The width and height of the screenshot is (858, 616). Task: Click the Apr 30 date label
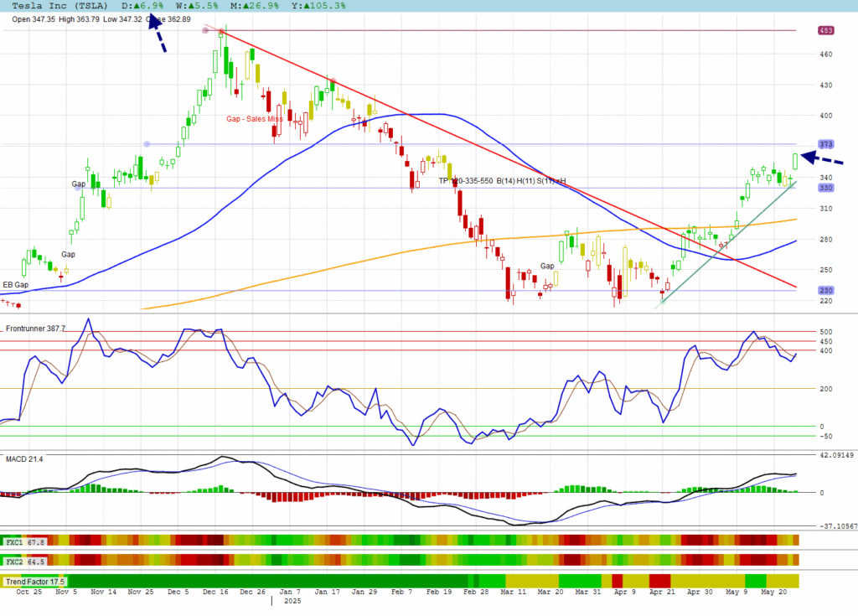[700, 592]
